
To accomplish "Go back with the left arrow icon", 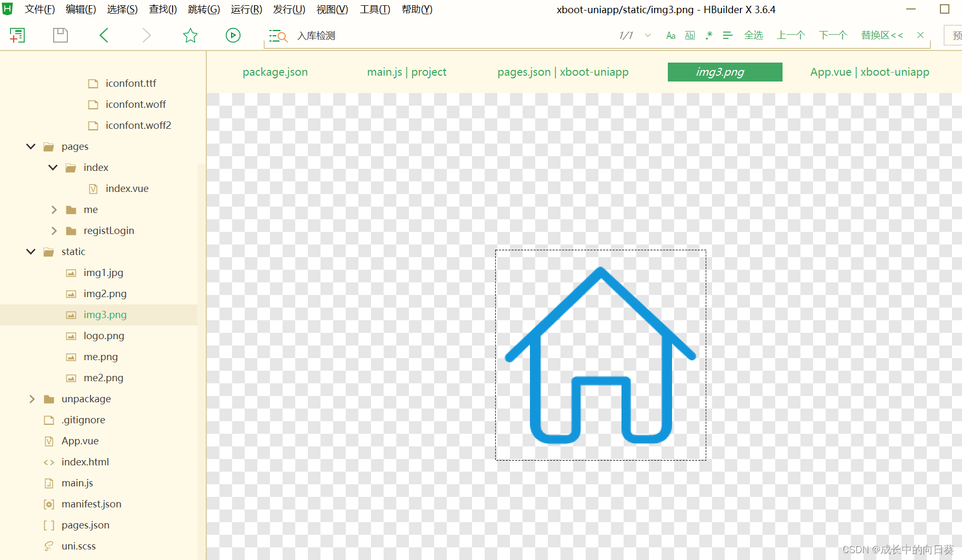I will pos(104,35).
